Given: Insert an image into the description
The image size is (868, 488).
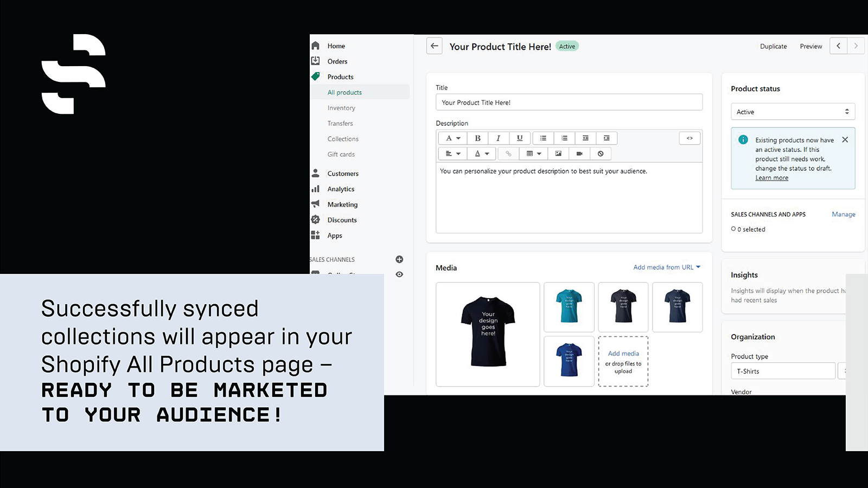Looking at the screenshot, I should click(x=558, y=153).
